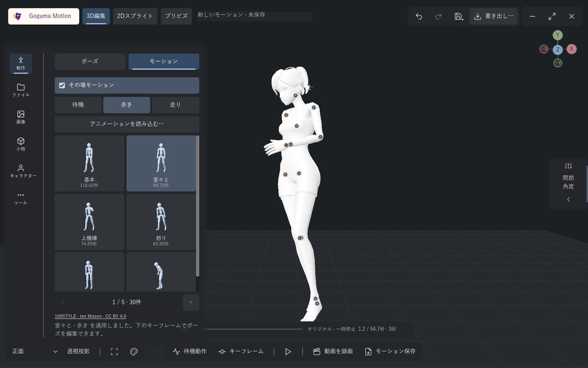Click the 透視投影 projection toggle
The height and width of the screenshot is (368, 588).
78,351
